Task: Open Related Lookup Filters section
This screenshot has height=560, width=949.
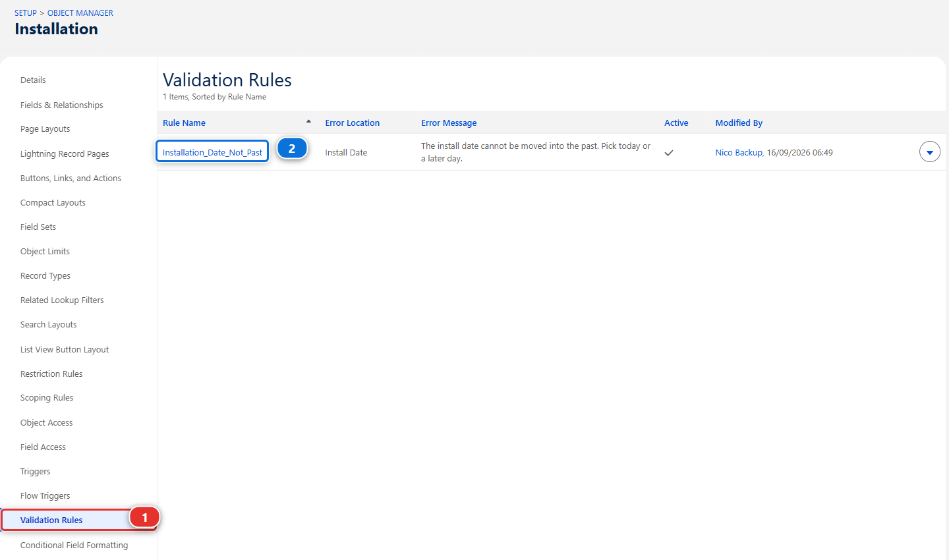Action: point(62,300)
